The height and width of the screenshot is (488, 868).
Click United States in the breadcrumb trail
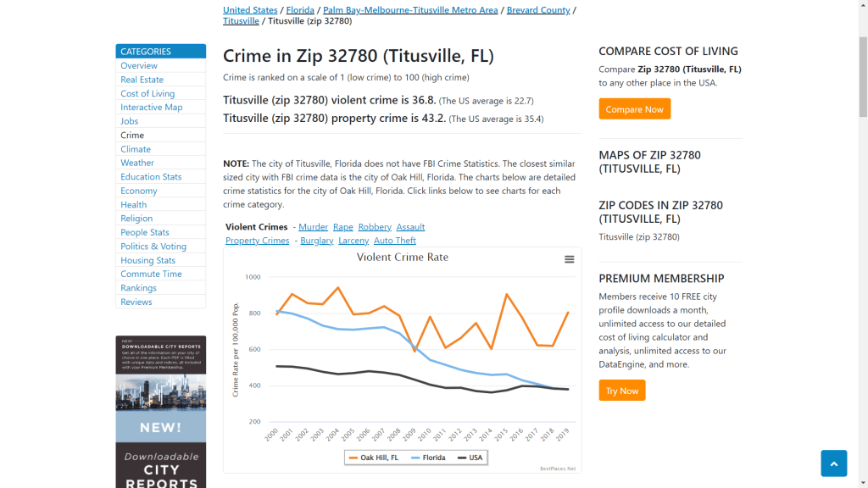249,9
